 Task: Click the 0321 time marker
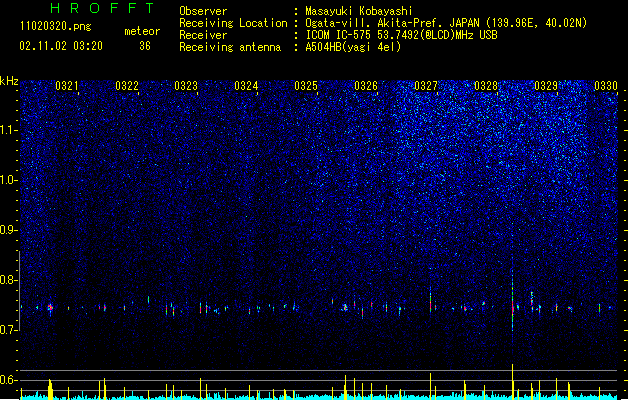pyautogui.click(x=67, y=85)
